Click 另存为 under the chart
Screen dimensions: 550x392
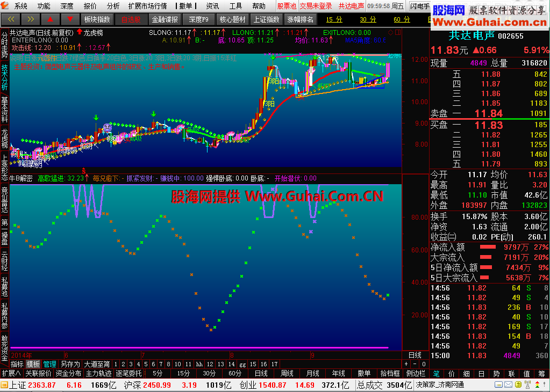(70, 364)
